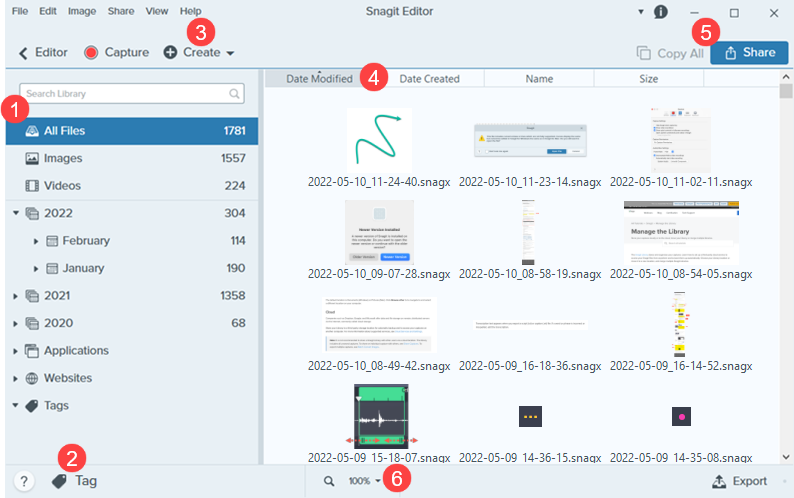Viewport: 794px width, 498px height.
Task: Collapse the 2022 tree node
Action: (16, 213)
